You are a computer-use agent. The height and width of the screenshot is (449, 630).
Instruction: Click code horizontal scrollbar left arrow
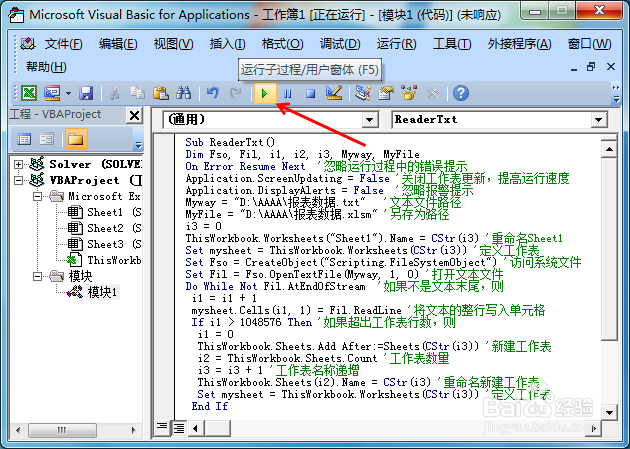(x=195, y=428)
